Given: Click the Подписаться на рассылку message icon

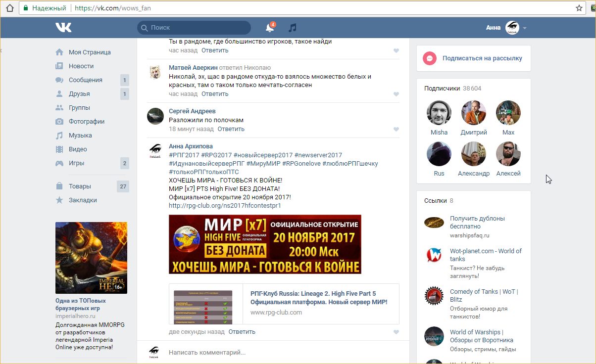Looking at the screenshot, I should 430,58.
